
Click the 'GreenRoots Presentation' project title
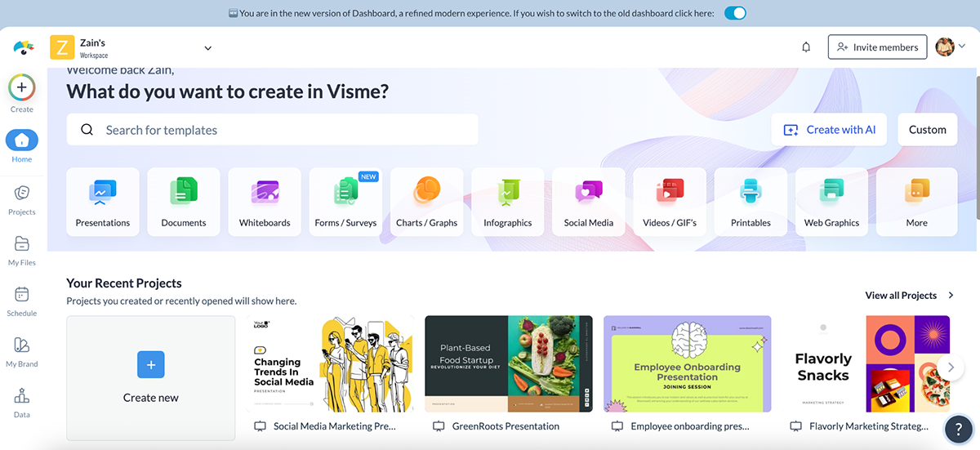coord(506,426)
